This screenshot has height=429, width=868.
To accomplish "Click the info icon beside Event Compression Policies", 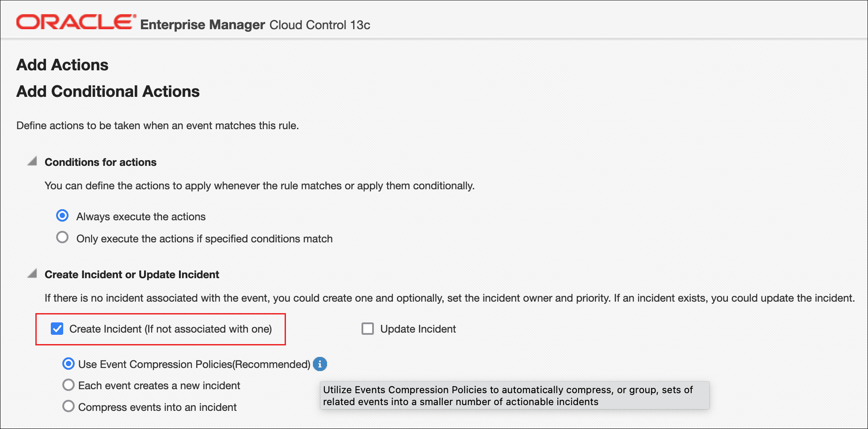I will click(320, 364).
